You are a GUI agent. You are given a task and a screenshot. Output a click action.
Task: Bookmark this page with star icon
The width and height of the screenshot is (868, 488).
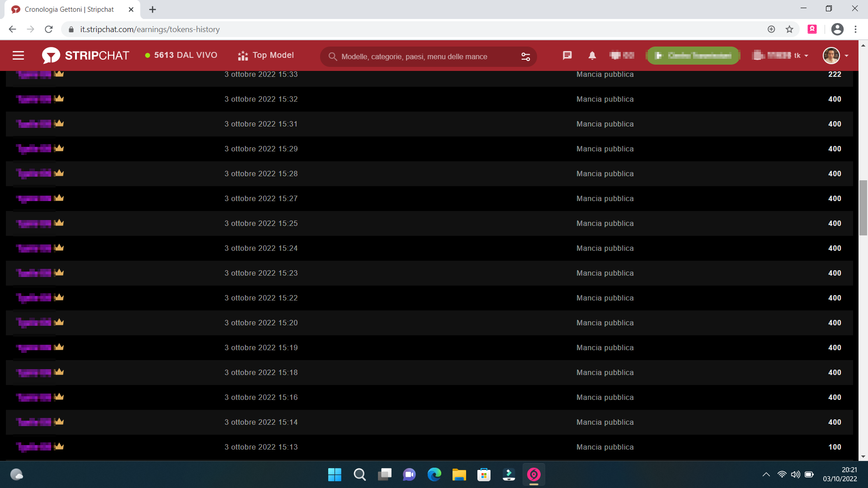pos(789,29)
